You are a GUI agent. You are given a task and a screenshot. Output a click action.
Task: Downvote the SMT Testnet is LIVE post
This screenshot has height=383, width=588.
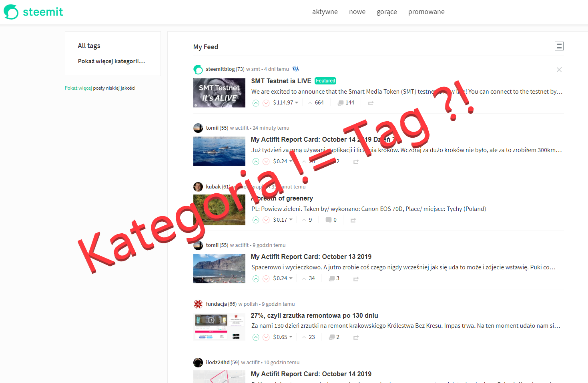[x=266, y=103]
